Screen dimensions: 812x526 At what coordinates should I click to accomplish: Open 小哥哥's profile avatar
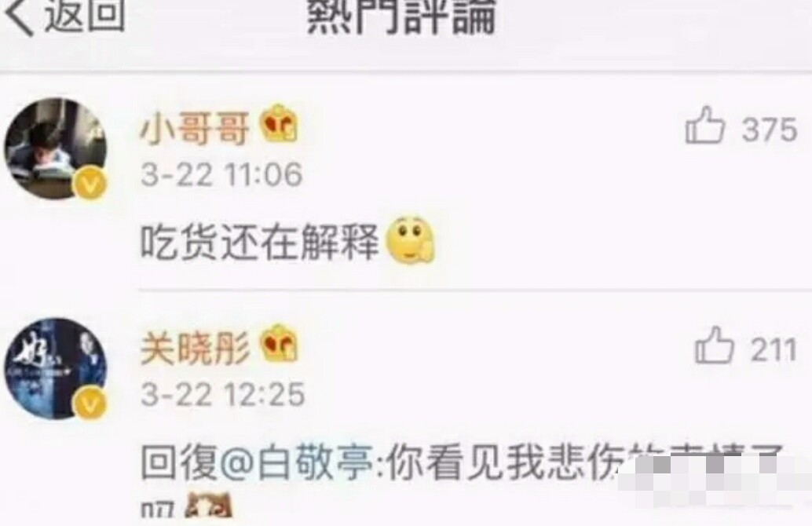(56, 149)
